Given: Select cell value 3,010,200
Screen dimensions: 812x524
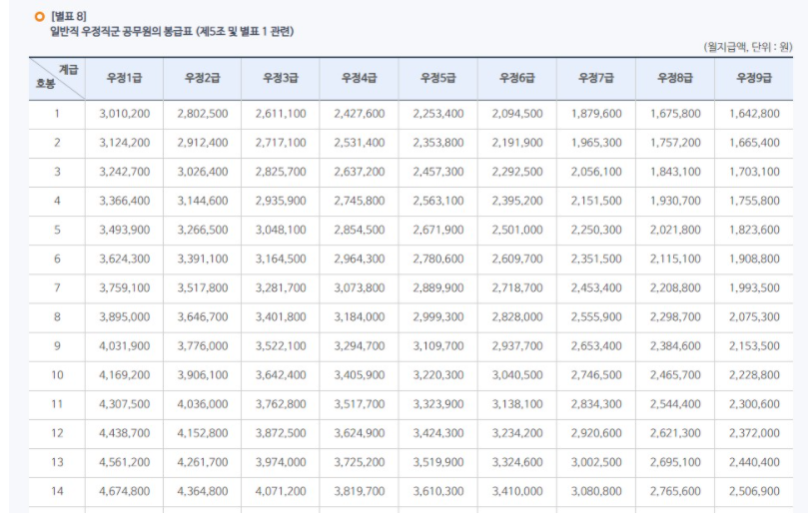Looking at the screenshot, I should click(124, 114).
